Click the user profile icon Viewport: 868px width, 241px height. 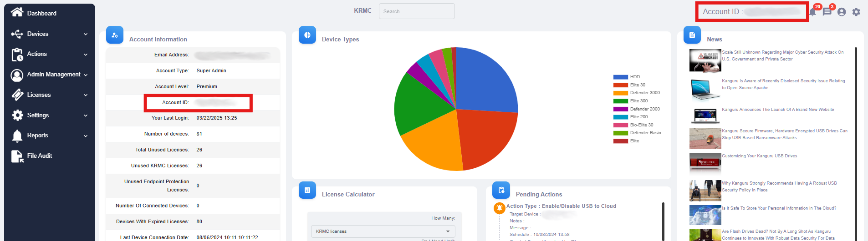click(842, 12)
